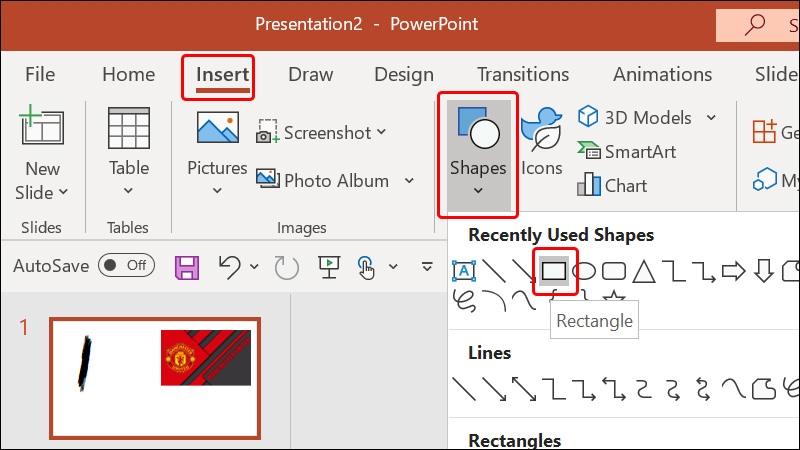Select the Curve line under the Lines section
This screenshot has width=800, height=450.
click(734, 389)
